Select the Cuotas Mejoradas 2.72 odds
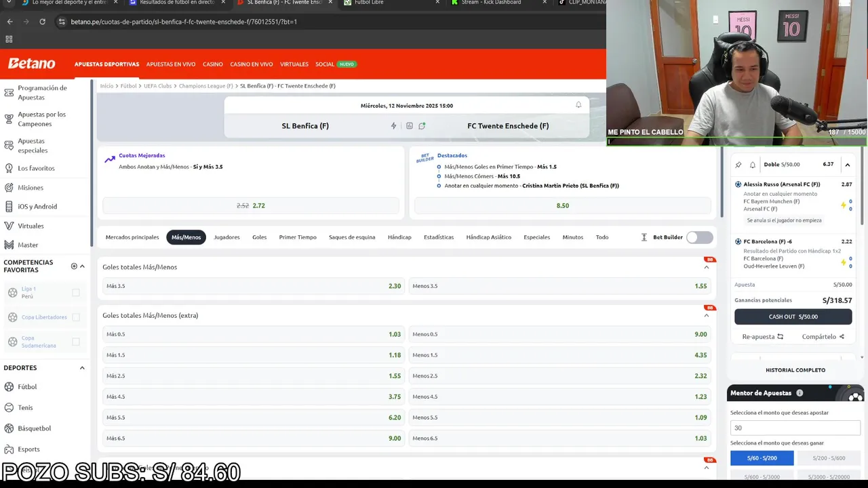 pyautogui.click(x=251, y=205)
